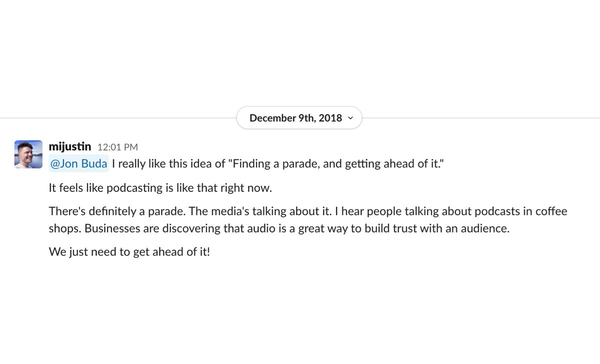This screenshot has height=364, width=600.
Task: Click "We just need to get ahead" line
Action: (129, 251)
